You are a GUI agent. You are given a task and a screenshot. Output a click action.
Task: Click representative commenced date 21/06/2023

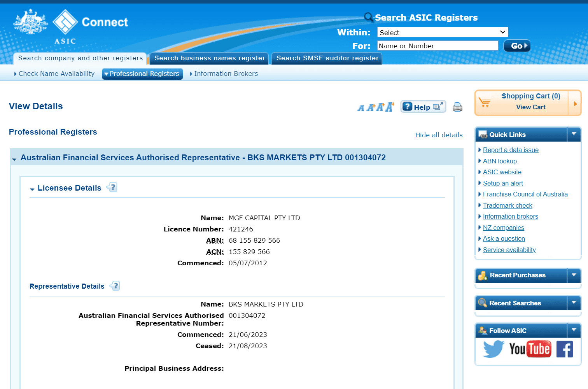click(248, 335)
